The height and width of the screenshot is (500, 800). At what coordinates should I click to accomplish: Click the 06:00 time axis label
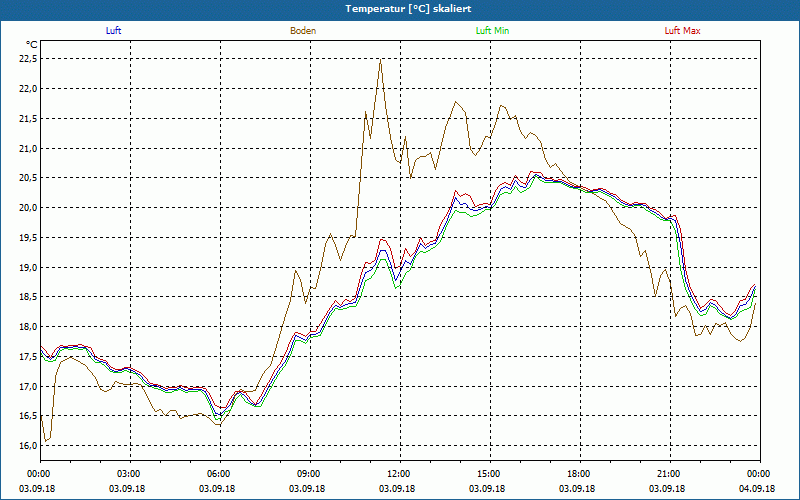coord(220,474)
